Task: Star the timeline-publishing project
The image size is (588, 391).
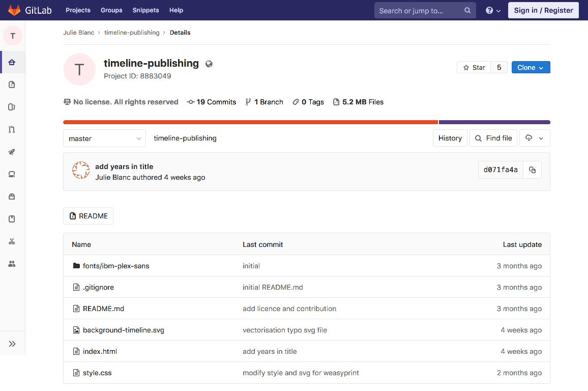Action: pyautogui.click(x=474, y=68)
